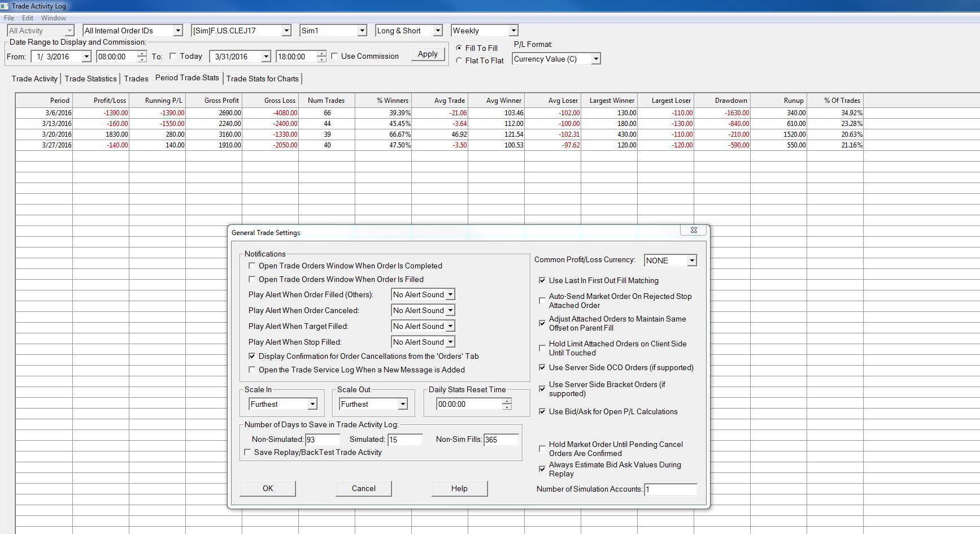This screenshot has width=980, height=534.
Task: Increase the Daily Stats Reset Time spinner
Action: coord(507,401)
